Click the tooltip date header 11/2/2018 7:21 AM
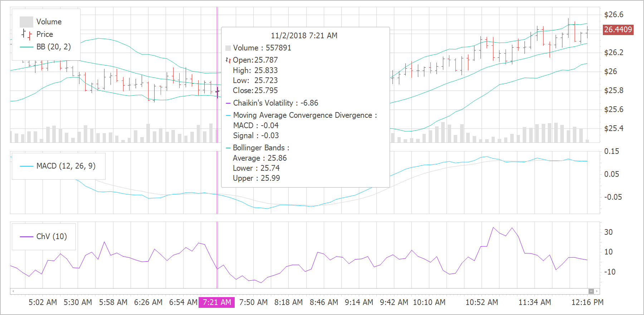 point(304,36)
